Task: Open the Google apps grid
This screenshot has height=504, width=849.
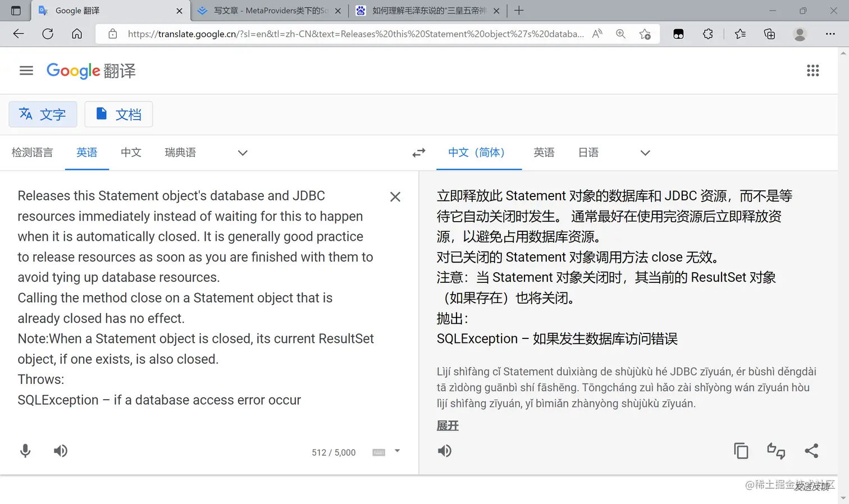Action: coord(813,70)
